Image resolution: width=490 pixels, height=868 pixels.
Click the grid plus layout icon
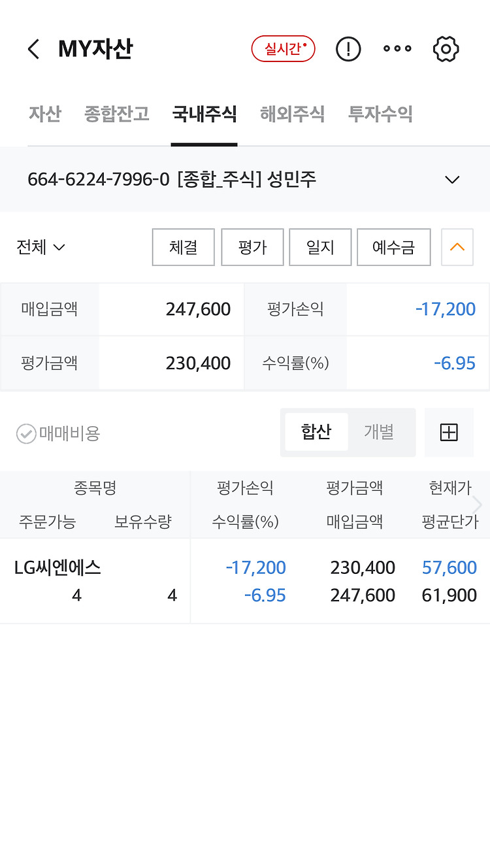pyautogui.click(x=449, y=432)
